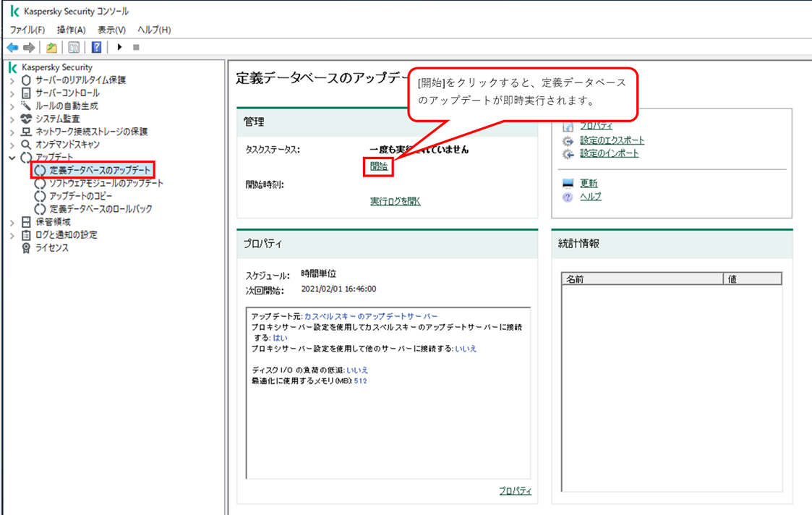The height and width of the screenshot is (515, 812).
Task: Click the アップデート circular arrows icon
Action: [26, 158]
